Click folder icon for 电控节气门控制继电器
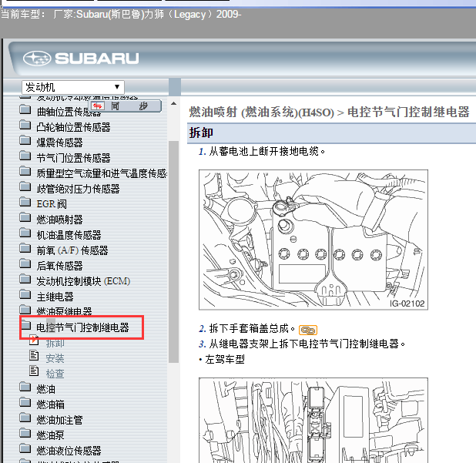The width and height of the screenshot is (476, 463). point(26,326)
